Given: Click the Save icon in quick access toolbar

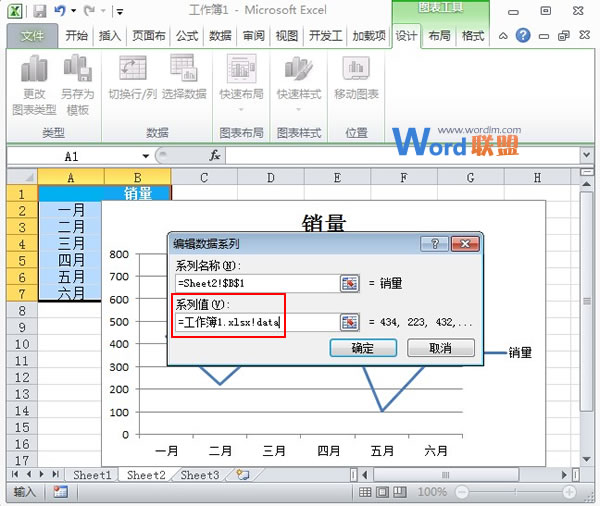Looking at the screenshot, I should pos(39,11).
